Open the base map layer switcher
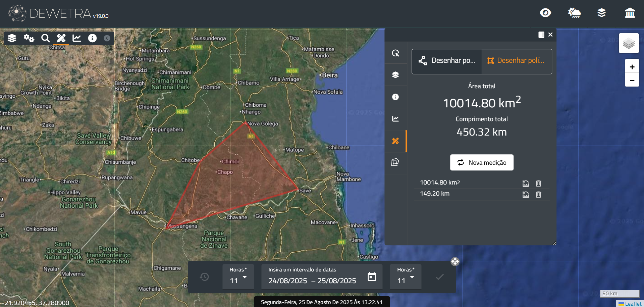The width and height of the screenshot is (644, 307). pyautogui.click(x=629, y=43)
